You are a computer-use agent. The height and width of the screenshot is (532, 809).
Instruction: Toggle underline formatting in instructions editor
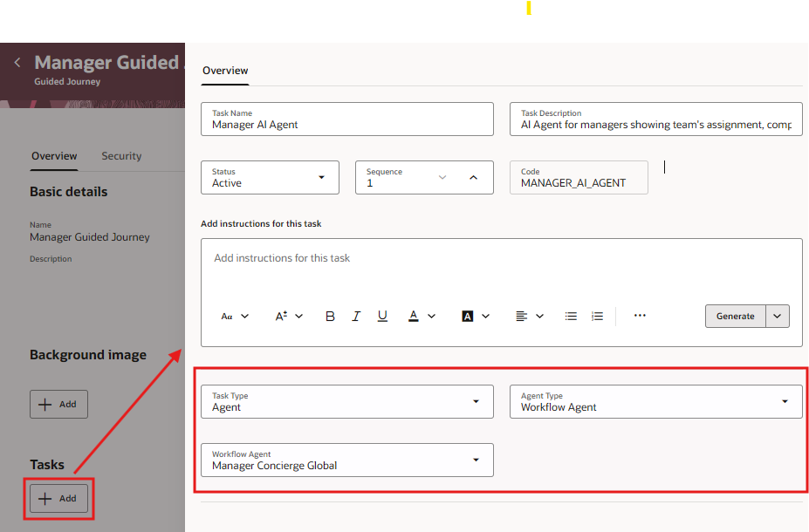click(382, 316)
